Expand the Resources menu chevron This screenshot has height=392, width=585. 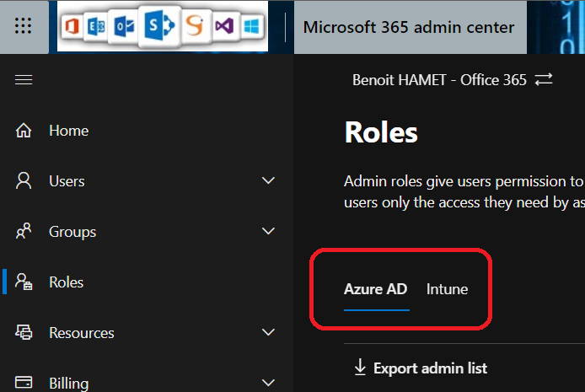coord(269,333)
